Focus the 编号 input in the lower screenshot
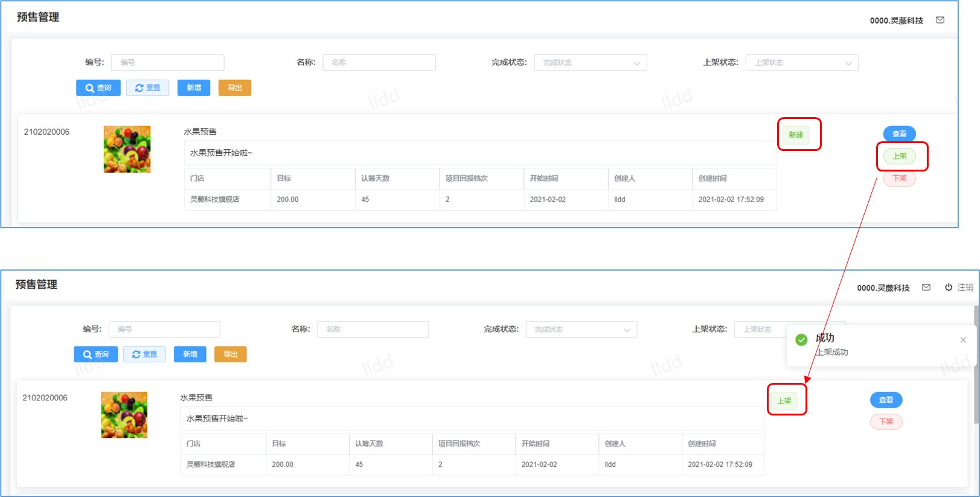The image size is (980, 497). 164,329
